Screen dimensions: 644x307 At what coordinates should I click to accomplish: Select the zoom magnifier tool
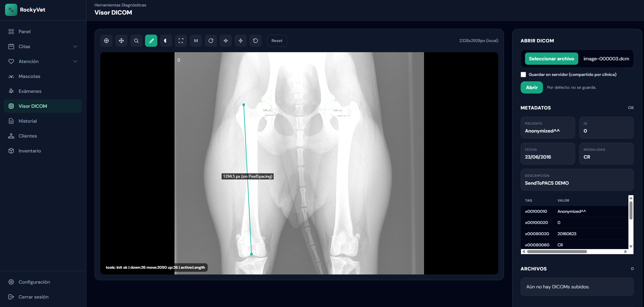coord(136,41)
